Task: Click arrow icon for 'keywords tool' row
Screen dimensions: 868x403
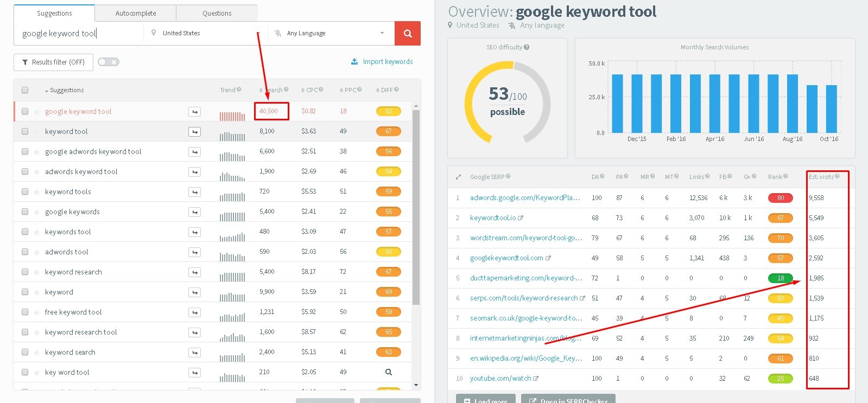Action: 195,232
